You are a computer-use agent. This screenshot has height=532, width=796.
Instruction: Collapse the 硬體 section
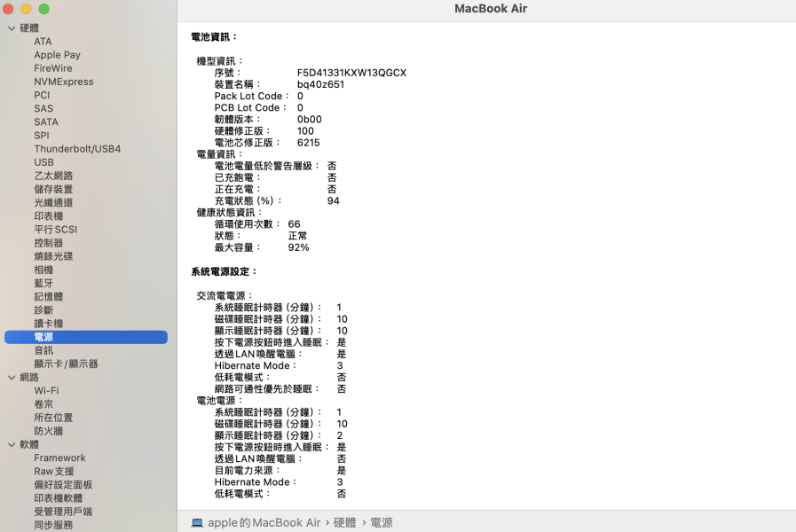[12, 28]
